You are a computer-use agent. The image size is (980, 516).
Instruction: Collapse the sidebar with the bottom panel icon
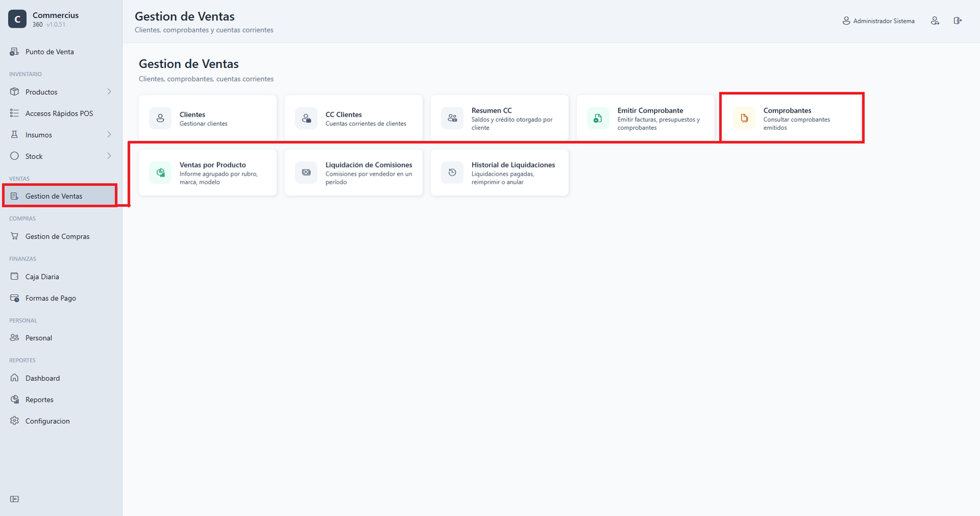click(x=15, y=499)
